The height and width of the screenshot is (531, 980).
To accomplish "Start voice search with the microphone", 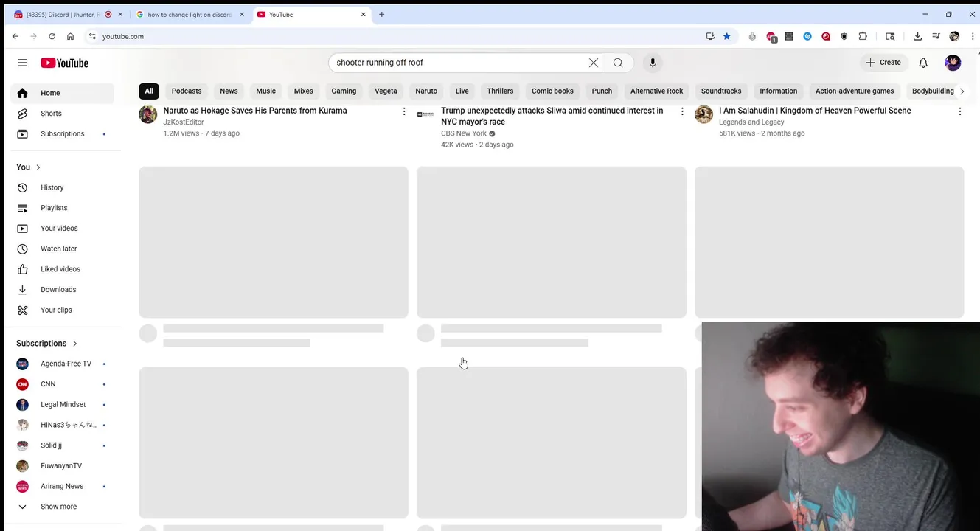I will (653, 63).
